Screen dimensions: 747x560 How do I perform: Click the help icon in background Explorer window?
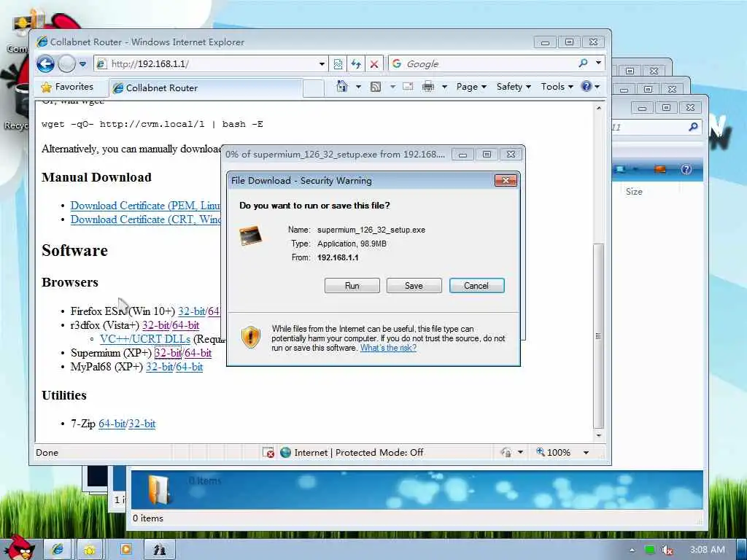(686, 169)
